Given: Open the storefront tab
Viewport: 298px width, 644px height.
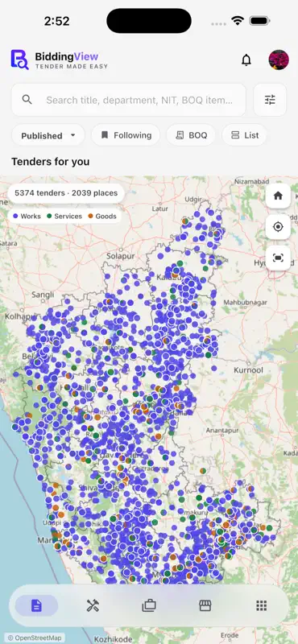Looking at the screenshot, I should click(205, 605).
